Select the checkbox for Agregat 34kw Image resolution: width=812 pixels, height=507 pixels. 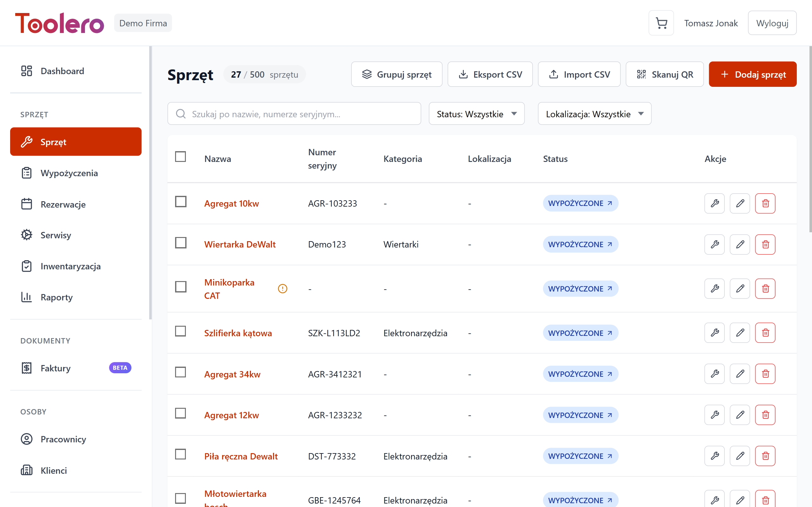180,372
